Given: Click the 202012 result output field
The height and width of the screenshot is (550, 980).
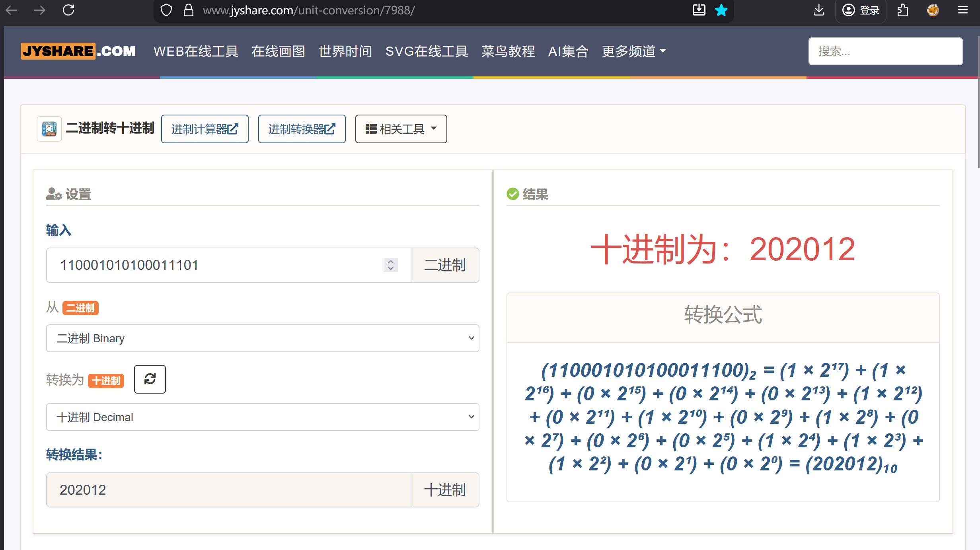Looking at the screenshot, I should (x=228, y=490).
